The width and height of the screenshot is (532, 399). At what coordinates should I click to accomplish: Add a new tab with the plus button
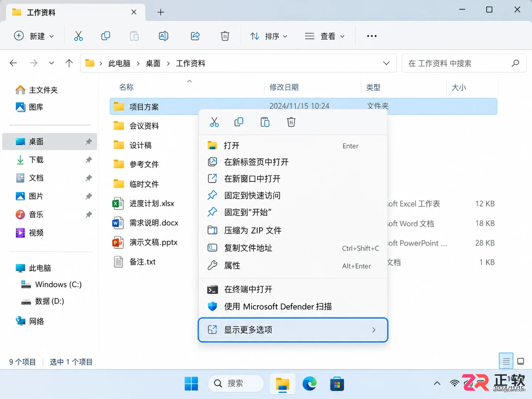(x=161, y=12)
